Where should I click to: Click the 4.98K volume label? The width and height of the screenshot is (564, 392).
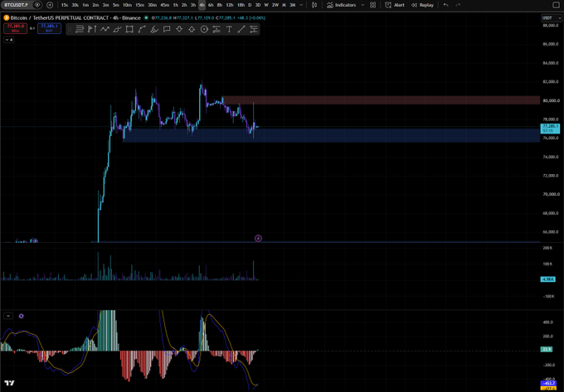coord(547,279)
